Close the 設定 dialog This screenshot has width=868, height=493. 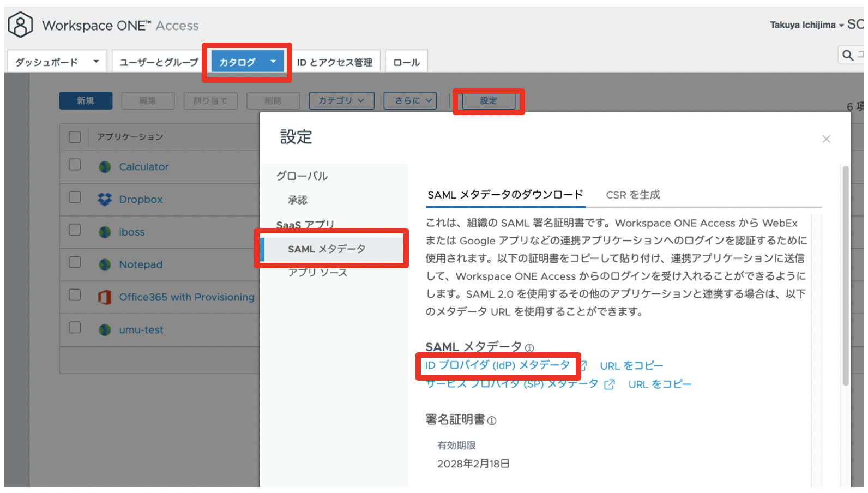826,139
